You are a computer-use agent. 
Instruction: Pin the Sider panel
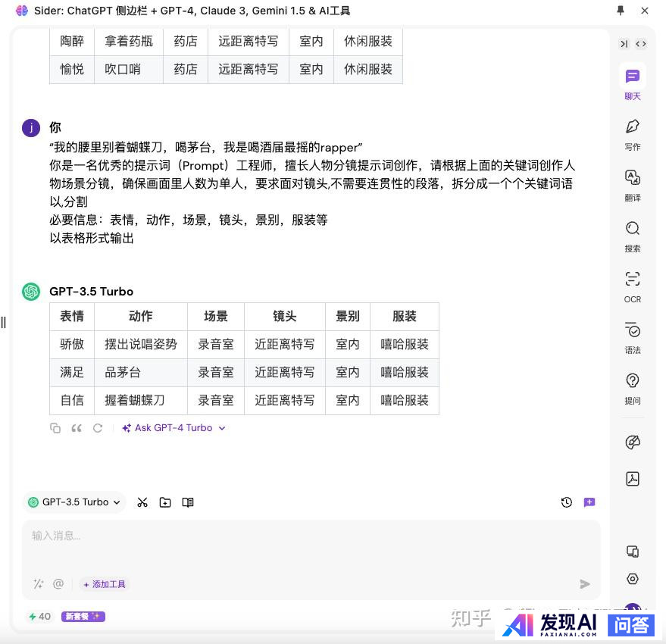(620, 11)
